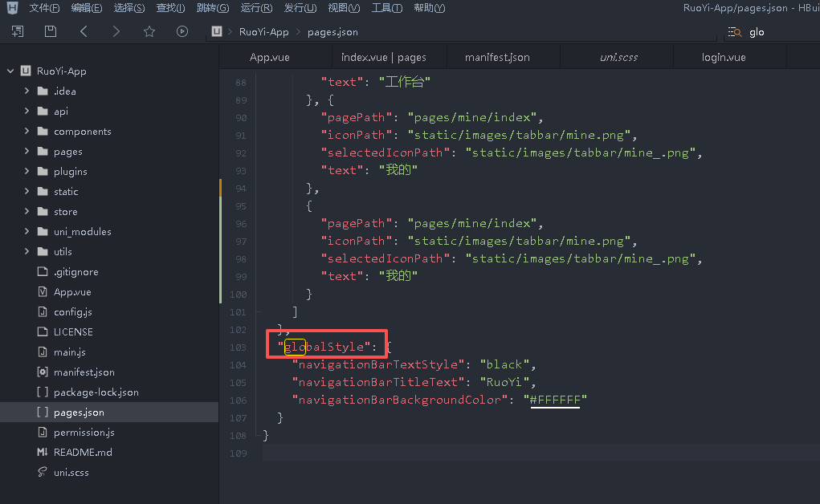820x504 pixels.
Task: Switch to the login.vue tab
Action: tap(724, 57)
